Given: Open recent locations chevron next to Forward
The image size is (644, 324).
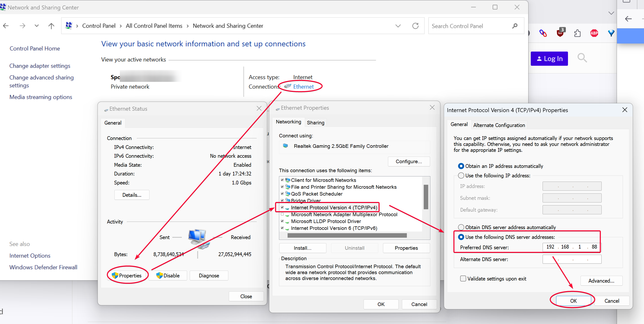Looking at the screenshot, I should pos(37,26).
